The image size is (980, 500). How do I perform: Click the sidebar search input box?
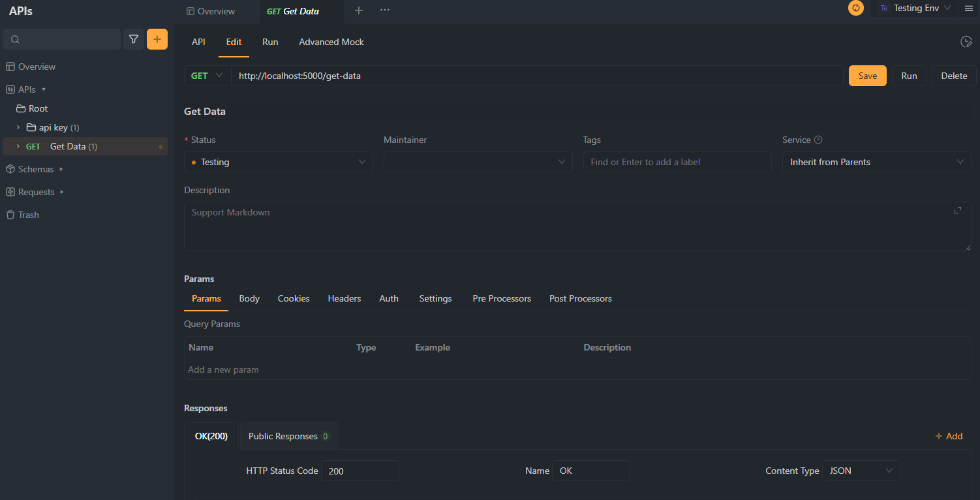[x=62, y=39]
